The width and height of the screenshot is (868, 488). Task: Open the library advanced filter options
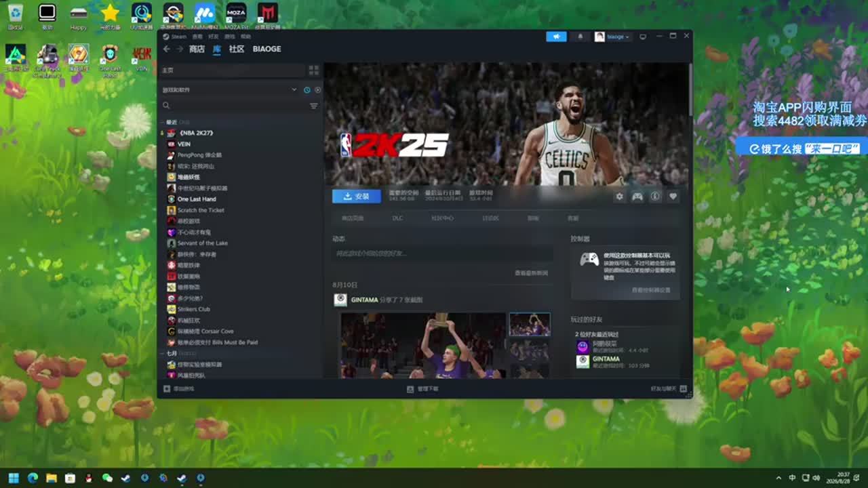point(314,106)
